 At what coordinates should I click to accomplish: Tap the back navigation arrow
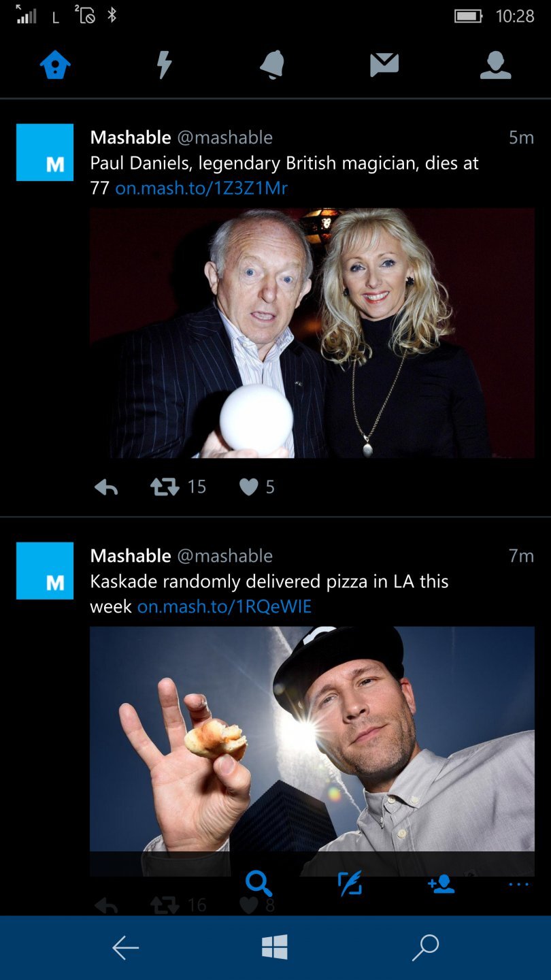(x=126, y=946)
